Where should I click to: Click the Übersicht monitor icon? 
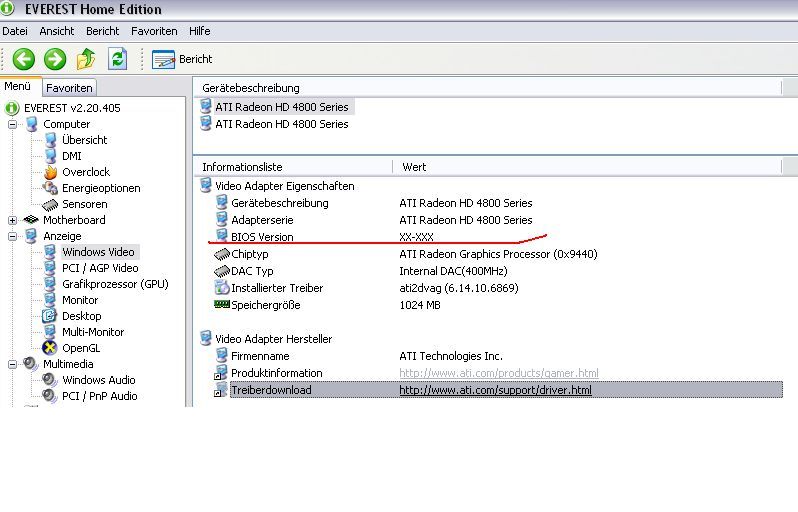tap(50, 140)
